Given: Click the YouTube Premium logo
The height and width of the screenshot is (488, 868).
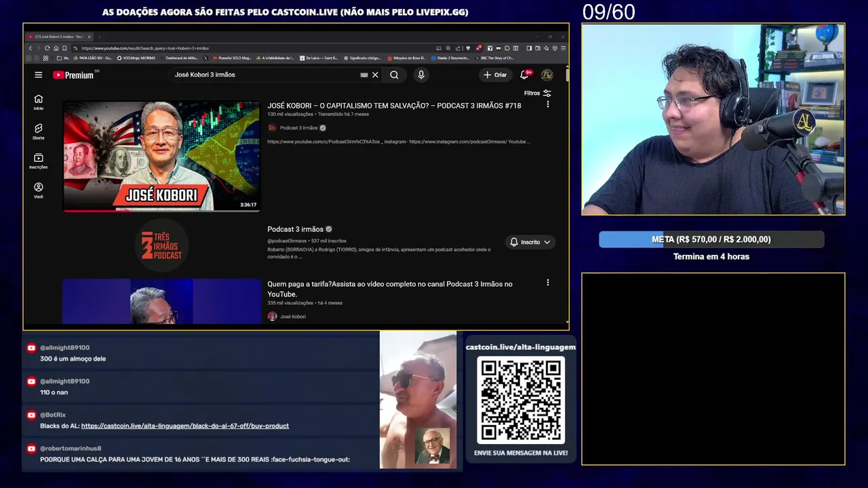Looking at the screenshot, I should pyautogui.click(x=73, y=75).
